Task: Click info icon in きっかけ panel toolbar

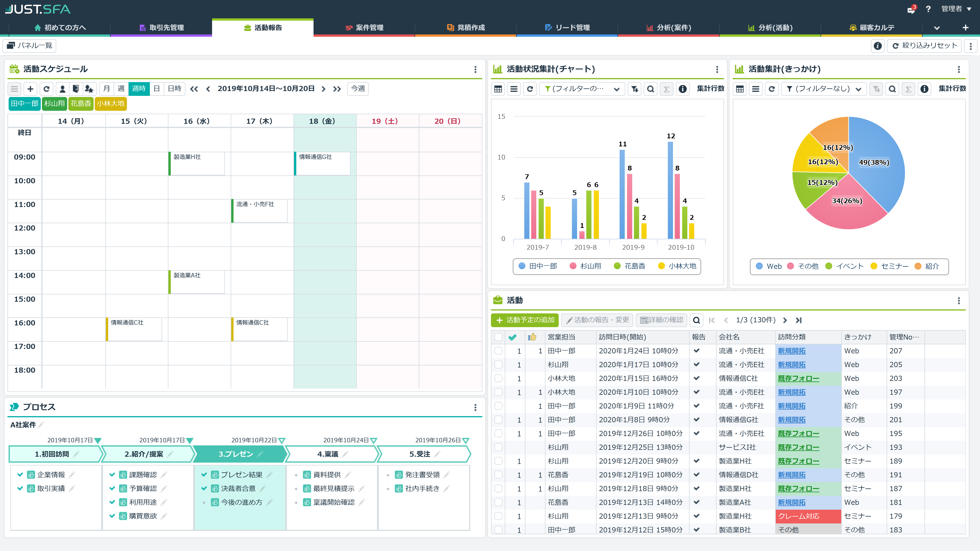Action: (924, 89)
